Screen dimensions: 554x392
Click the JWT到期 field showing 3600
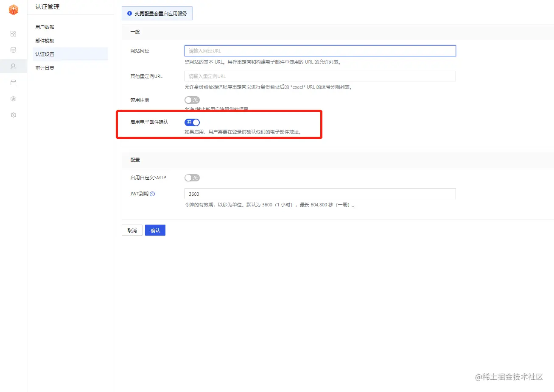click(320, 194)
